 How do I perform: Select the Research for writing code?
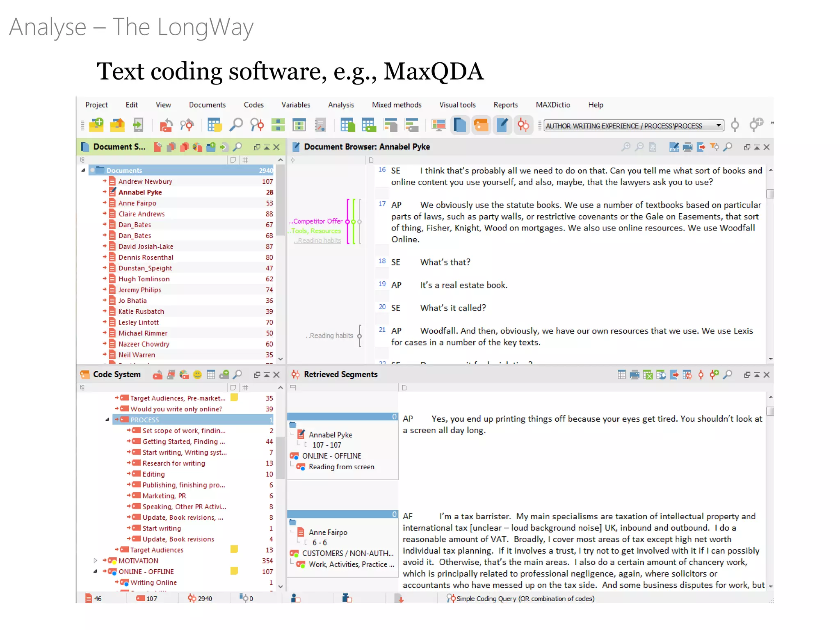tap(174, 463)
